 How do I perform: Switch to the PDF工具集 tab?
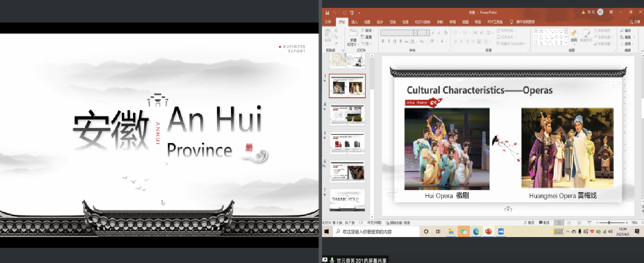[x=495, y=22]
